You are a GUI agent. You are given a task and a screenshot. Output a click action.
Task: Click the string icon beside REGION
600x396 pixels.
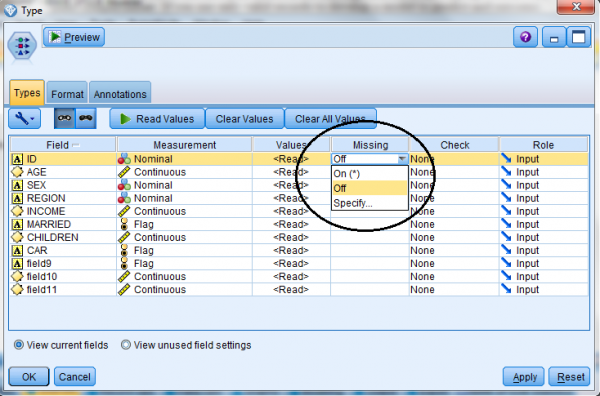click(x=17, y=198)
